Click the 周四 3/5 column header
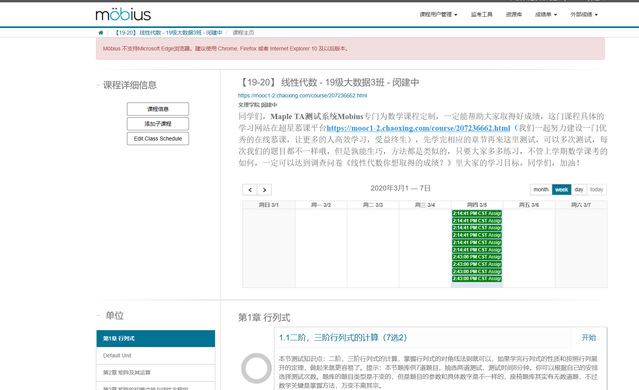 [x=477, y=205]
